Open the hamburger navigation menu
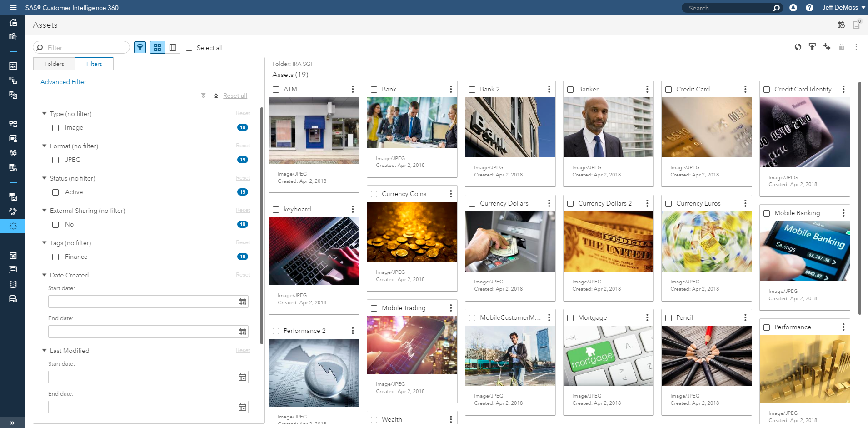Screen dimensions: 868x428 click(x=13, y=8)
